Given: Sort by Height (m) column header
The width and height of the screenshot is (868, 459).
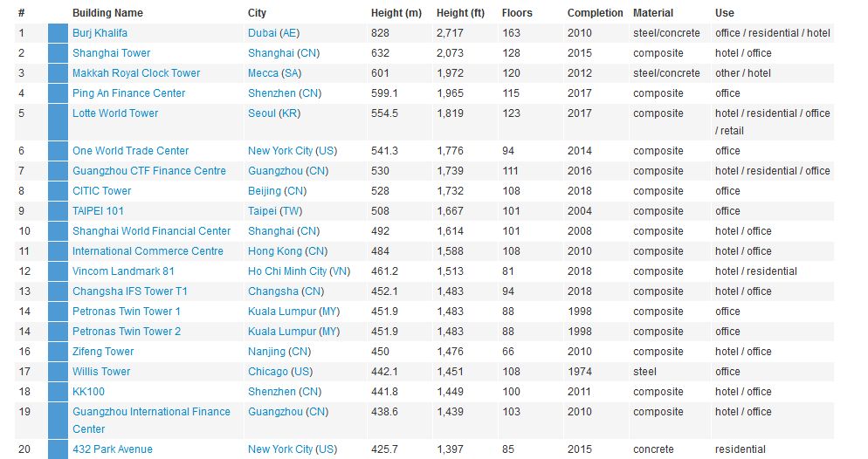Looking at the screenshot, I should pyautogui.click(x=396, y=13).
